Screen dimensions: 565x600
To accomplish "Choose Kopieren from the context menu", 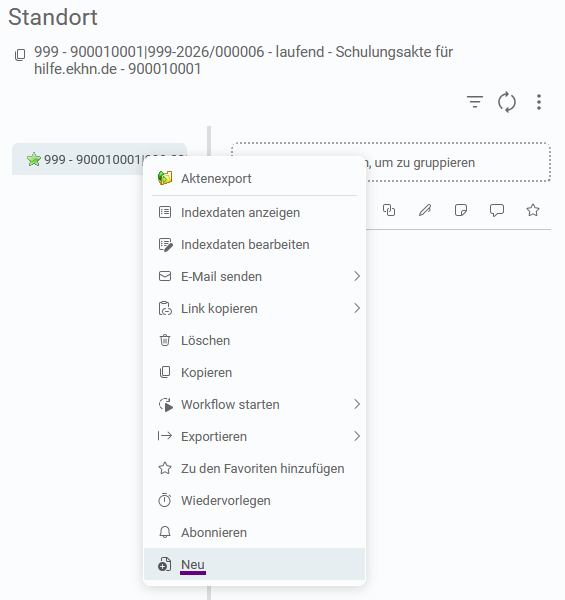I will click(254, 372).
